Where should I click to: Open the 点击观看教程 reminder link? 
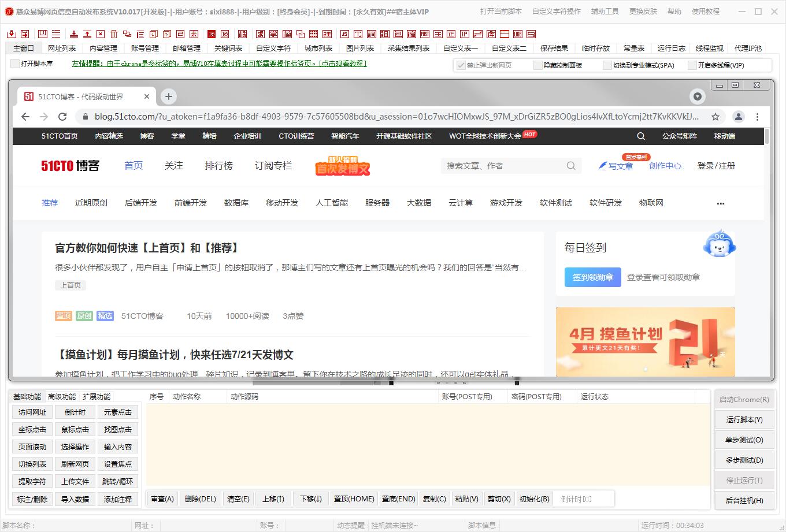point(343,64)
